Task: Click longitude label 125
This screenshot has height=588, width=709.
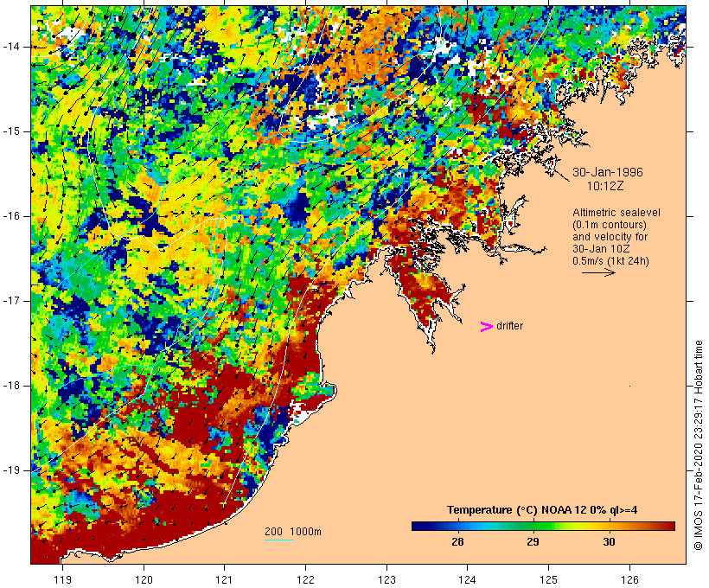Action: pos(549,579)
